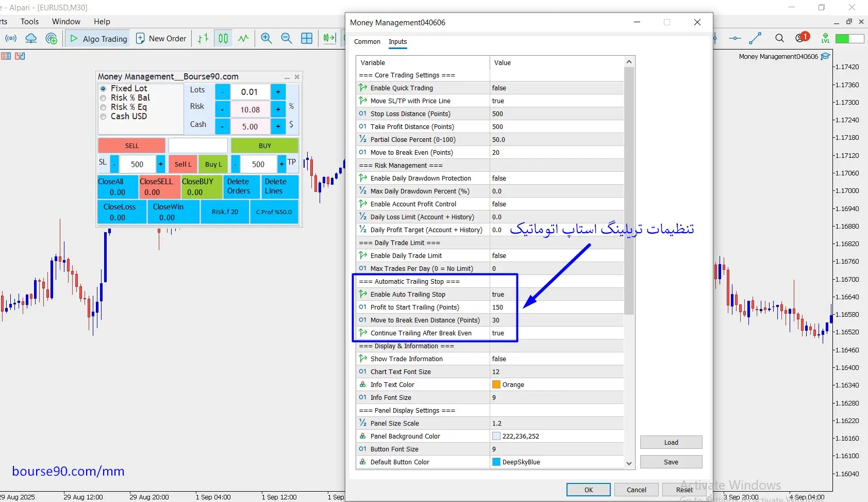Click the search magnifier in toolbar
Screen dimensions: 868x502
[779, 38]
